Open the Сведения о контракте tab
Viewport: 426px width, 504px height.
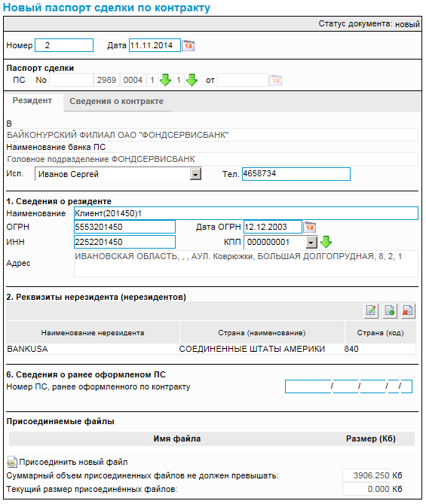[x=116, y=101]
